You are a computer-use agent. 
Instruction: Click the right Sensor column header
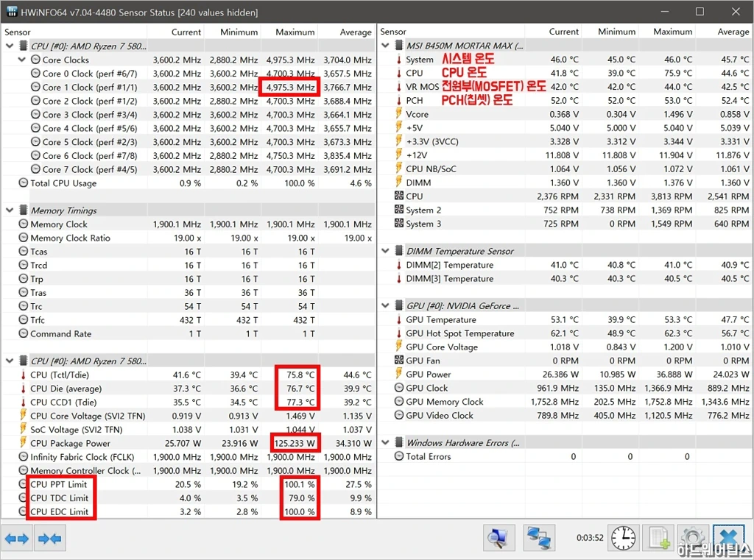pyautogui.click(x=451, y=32)
